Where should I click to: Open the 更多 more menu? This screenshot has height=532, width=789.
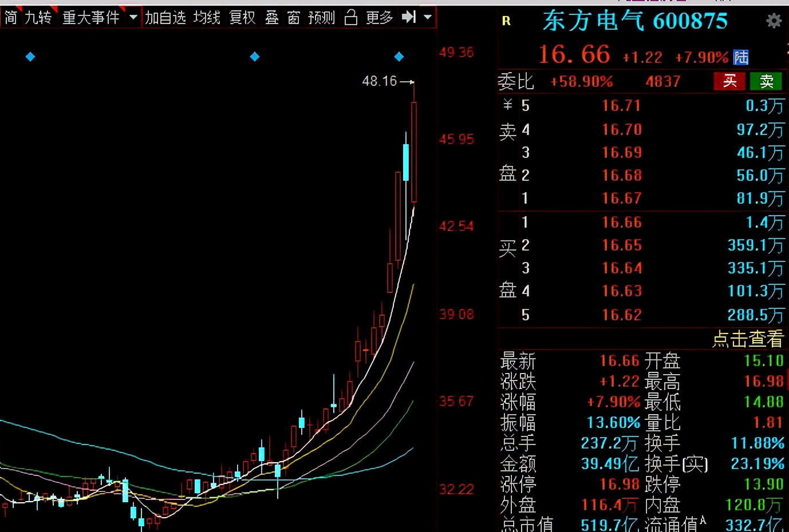tap(380, 18)
